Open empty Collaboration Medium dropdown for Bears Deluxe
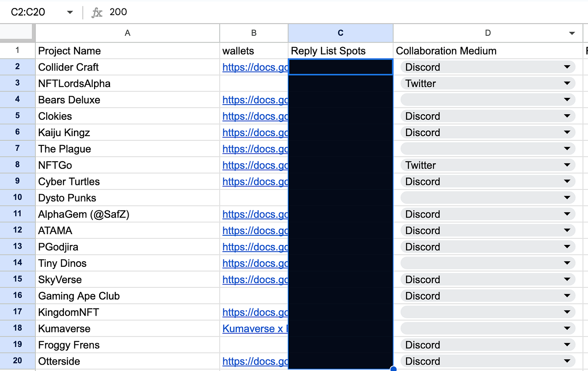 click(x=567, y=100)
